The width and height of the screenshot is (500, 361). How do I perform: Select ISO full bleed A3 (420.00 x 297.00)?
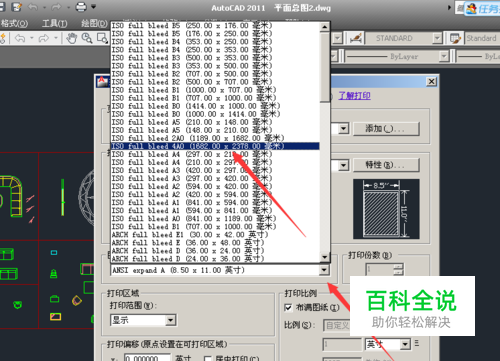click(215, 170)
